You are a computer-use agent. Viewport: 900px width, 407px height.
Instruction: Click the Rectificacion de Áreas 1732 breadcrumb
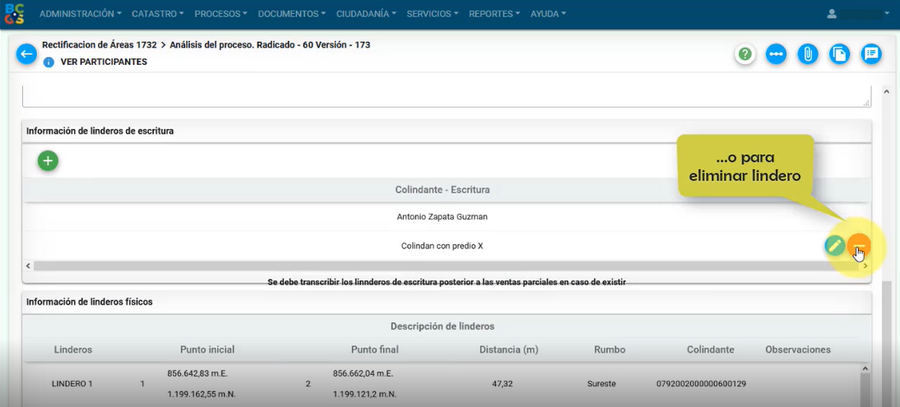coord(98,45)
